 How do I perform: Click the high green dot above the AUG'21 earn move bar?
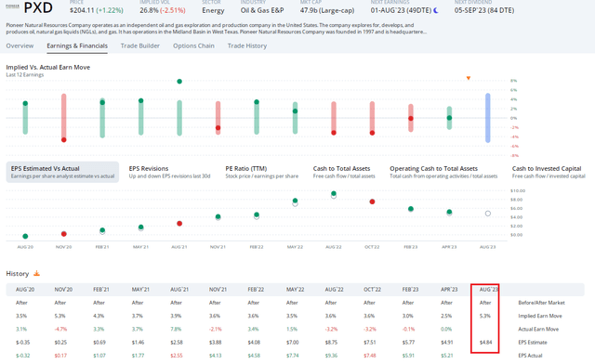tap(179, 82)
